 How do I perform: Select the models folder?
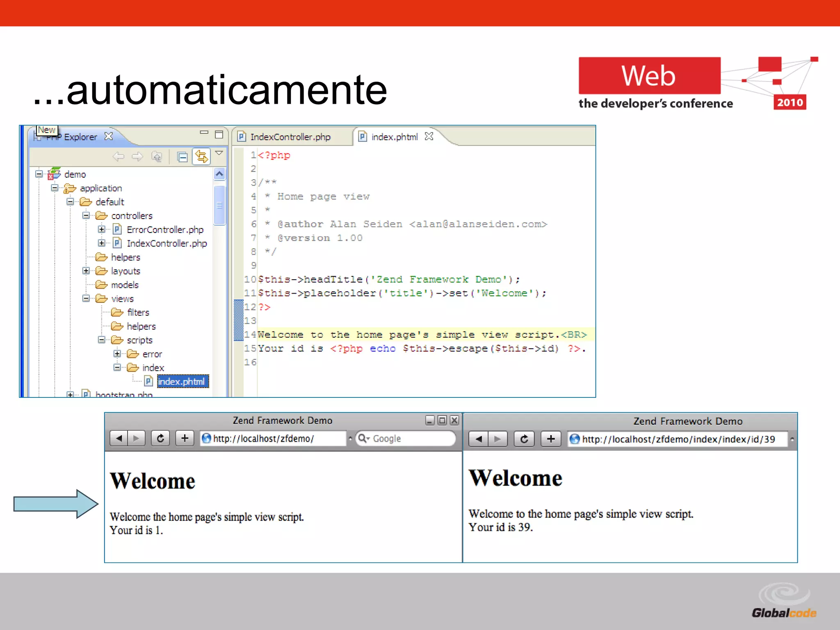click(125, 285)
